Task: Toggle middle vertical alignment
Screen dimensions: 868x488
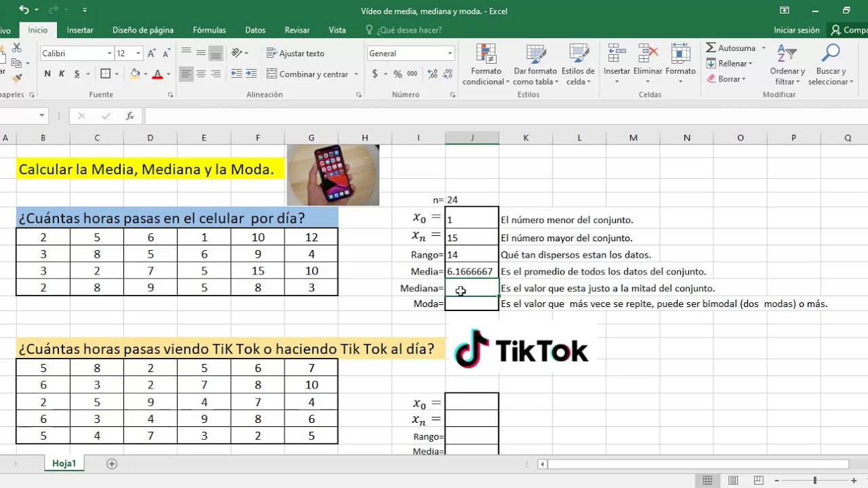Action: click(x=201, y=53)
